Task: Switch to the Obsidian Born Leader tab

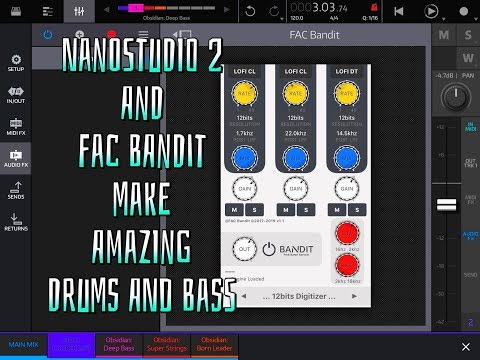Action: coord(214,345)
